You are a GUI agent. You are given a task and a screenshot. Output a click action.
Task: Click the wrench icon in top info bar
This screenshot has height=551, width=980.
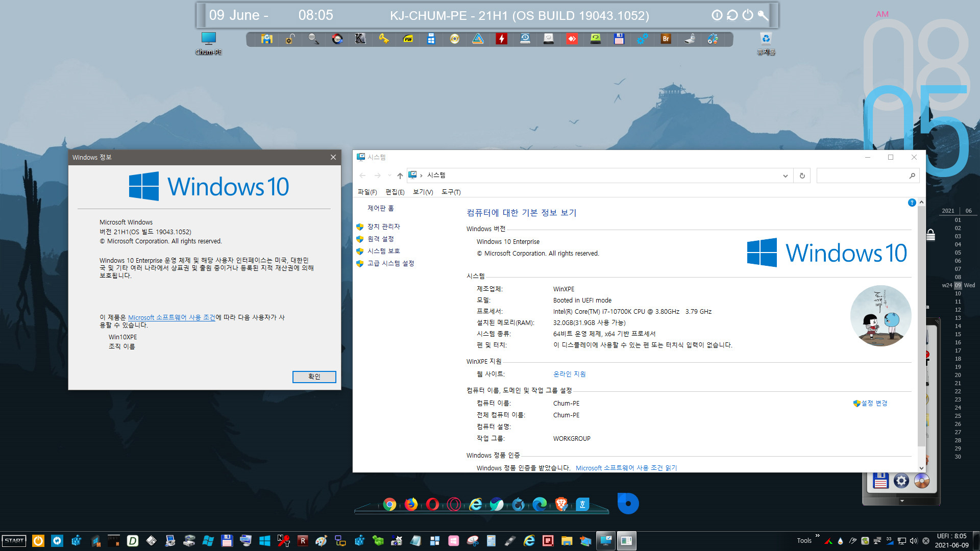pyautogui.click(x=763, y=15)
